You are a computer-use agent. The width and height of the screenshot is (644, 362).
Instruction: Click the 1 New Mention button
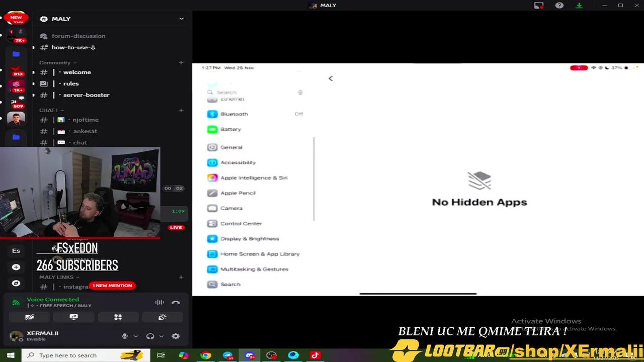[112, 286]
